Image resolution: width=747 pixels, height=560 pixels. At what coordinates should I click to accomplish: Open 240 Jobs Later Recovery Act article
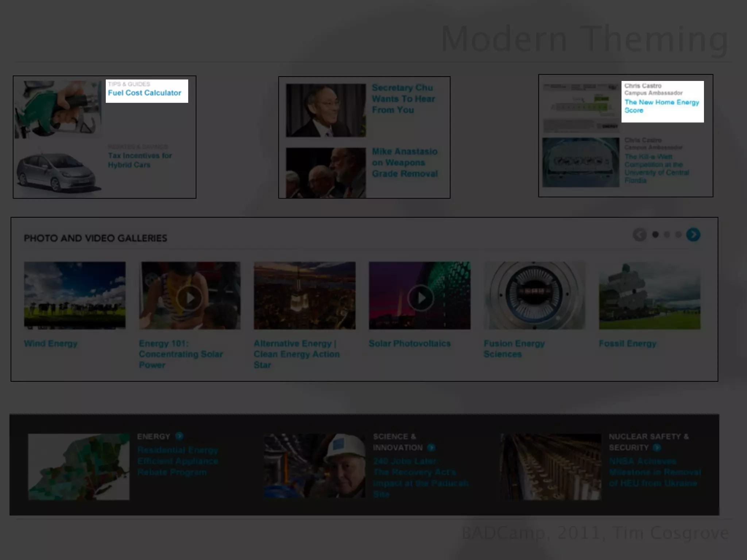421,478
